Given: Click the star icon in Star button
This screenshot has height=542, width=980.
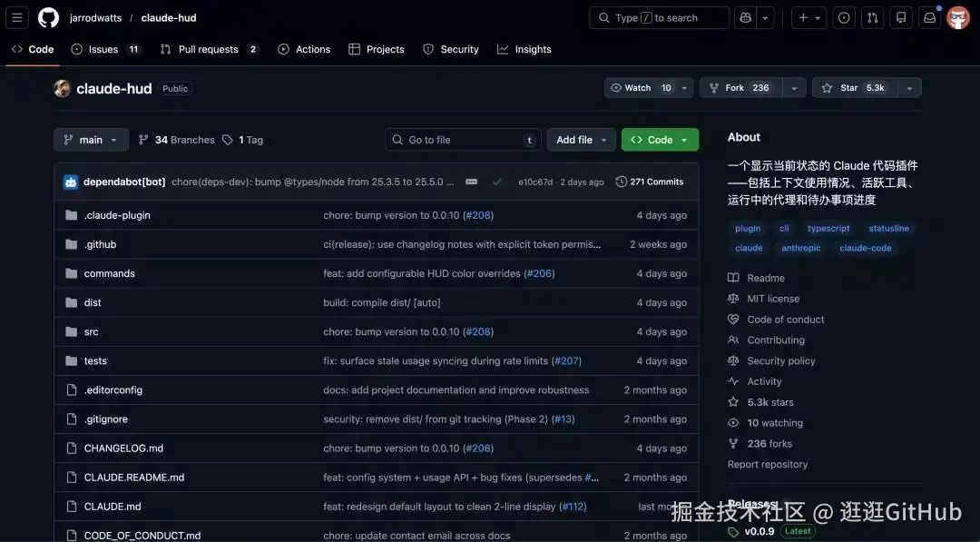Looking at the screenshot, I should pyautogui.click(x=827, y=88).
